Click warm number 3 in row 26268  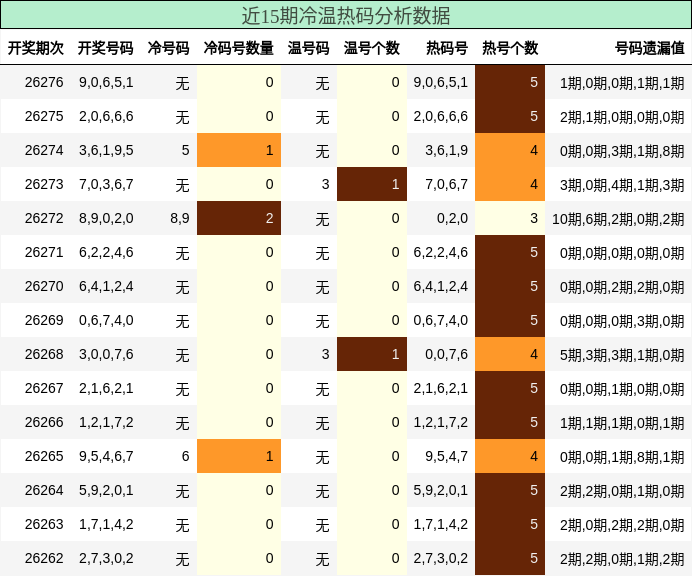point(326,354)
